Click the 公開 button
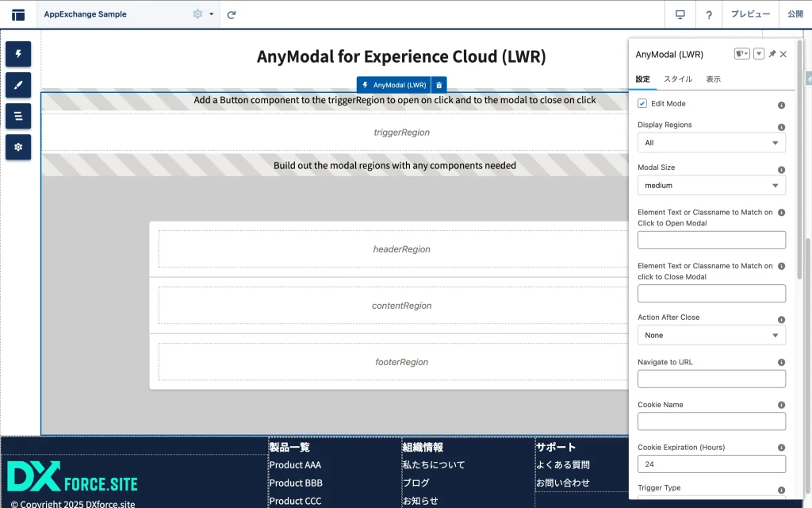The width and height of the screenshot is (812, 508). click(795, 14)
